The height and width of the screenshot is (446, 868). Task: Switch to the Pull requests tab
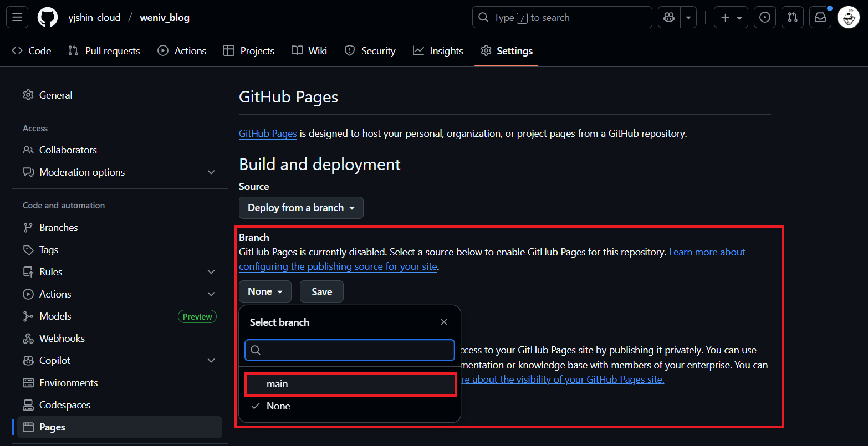point(104,50)
